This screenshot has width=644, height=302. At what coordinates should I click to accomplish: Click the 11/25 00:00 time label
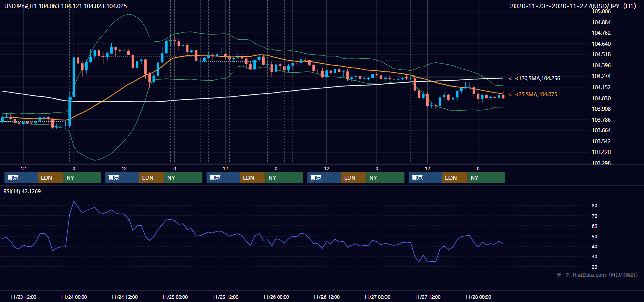point(175,297)
